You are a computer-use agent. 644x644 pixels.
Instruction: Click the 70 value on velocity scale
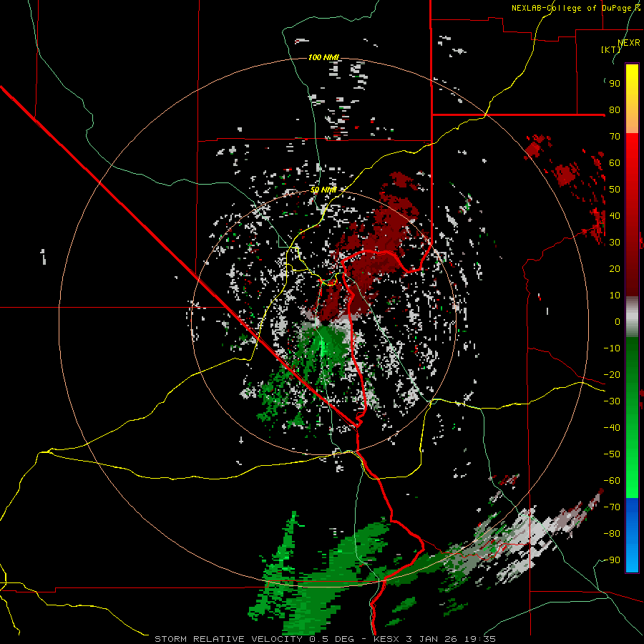coord(615,137)
